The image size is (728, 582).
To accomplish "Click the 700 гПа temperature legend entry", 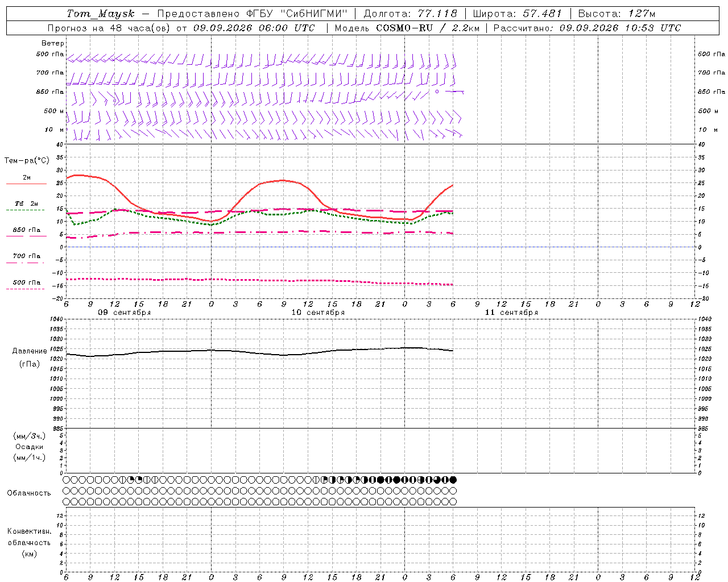I will [26, 256].
